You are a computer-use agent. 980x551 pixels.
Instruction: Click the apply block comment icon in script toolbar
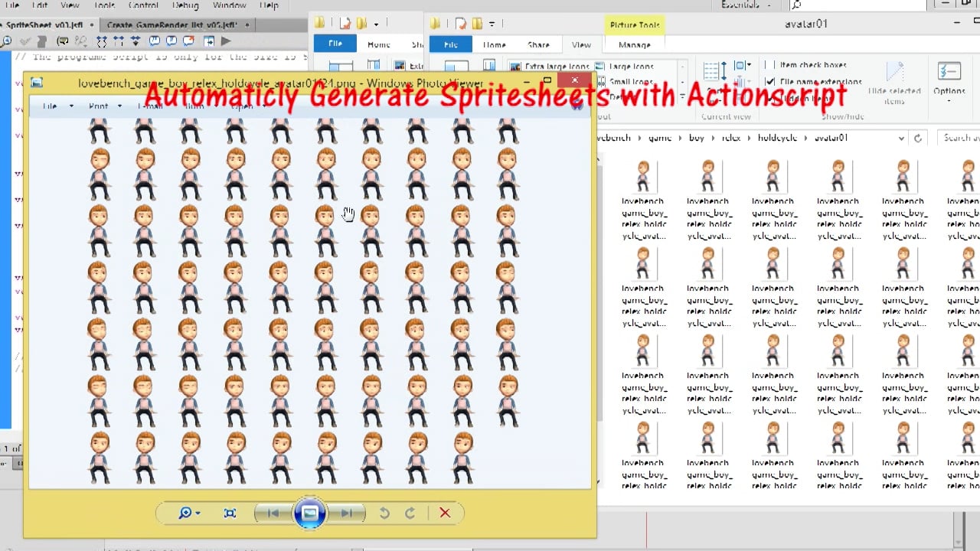tap(155, 41)
